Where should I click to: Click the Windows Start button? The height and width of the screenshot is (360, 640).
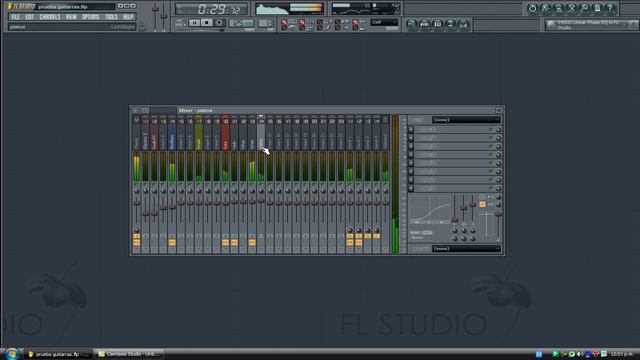tap(11, 354)
